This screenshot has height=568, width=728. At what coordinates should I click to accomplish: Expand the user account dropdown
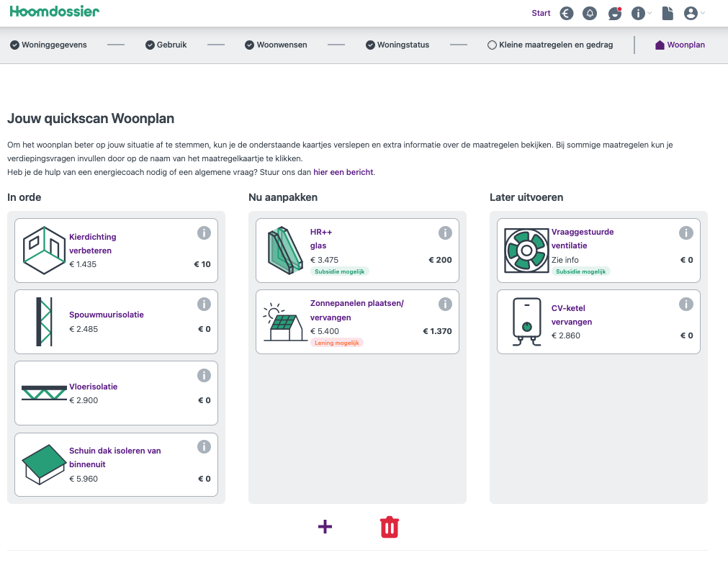(x=694, y=13)
